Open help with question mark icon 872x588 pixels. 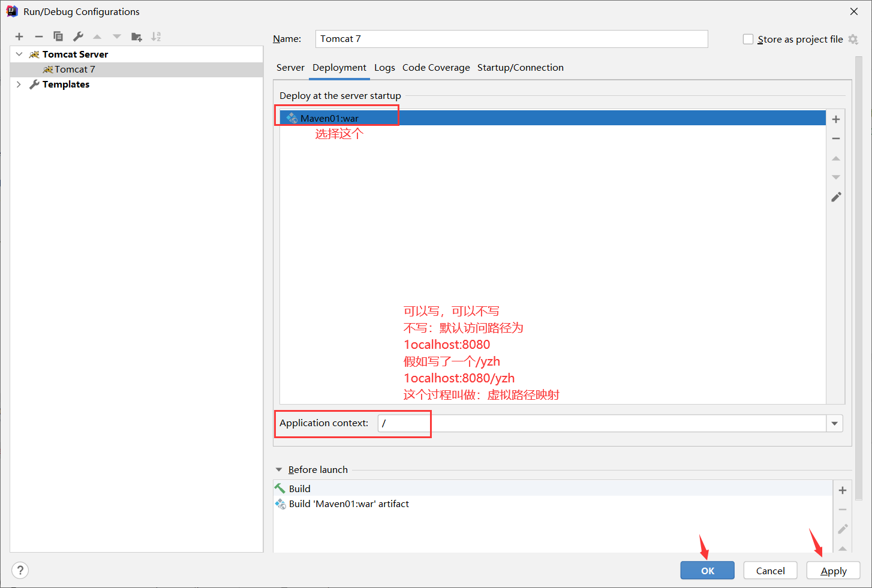point(20,570)
